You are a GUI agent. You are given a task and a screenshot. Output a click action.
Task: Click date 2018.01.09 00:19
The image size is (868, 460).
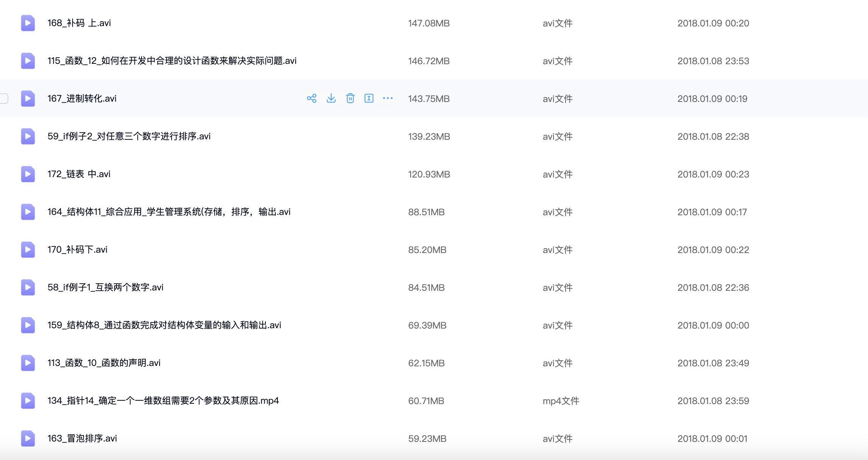click(712, 99)
